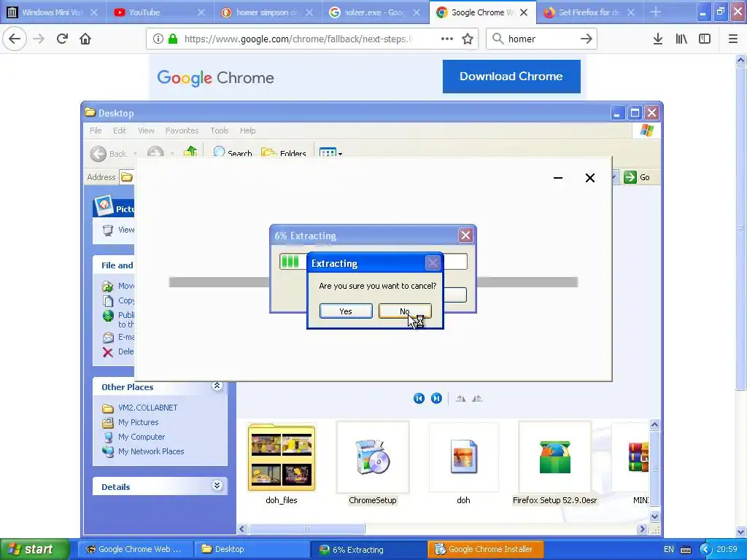Submit the search with the arrow button
The height and width of the screenshot is (560, 747).
pos(587,39)
